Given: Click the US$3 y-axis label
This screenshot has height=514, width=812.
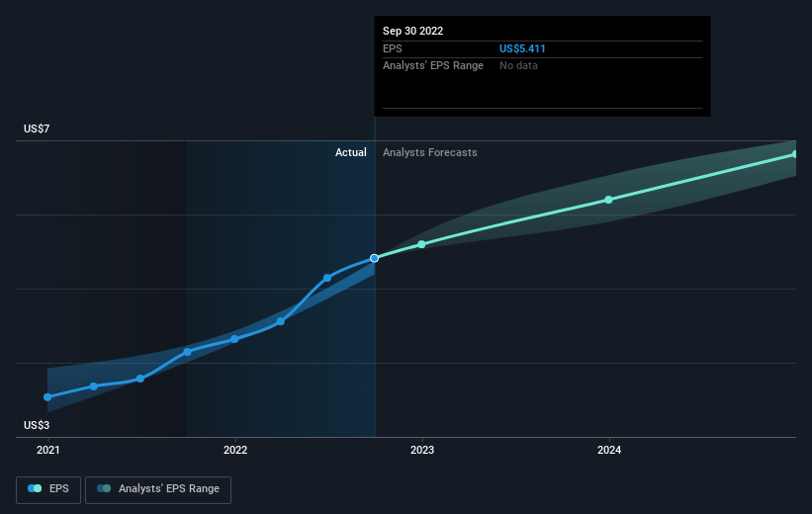Looking at the screenshot, I should (37, 425).
